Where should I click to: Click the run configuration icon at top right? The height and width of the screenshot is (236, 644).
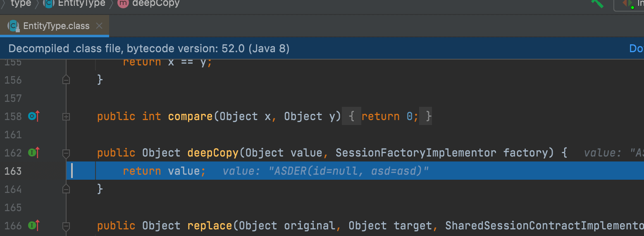click(x=628, y=3)
